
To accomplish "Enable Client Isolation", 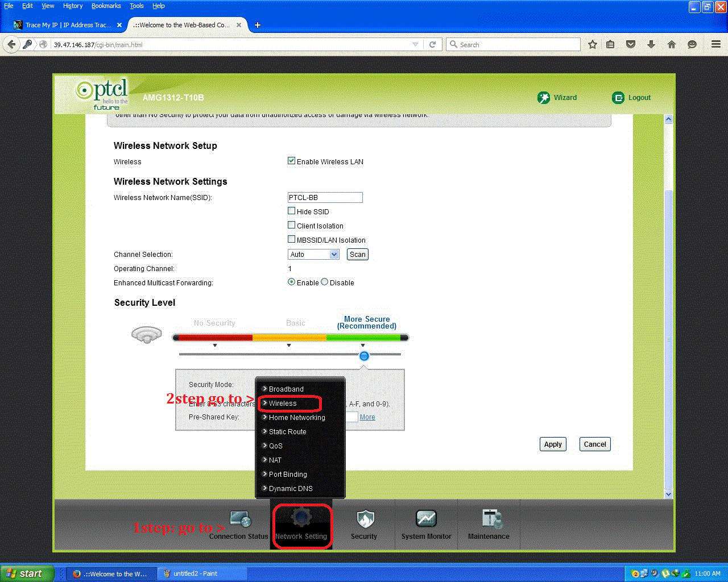I will [x=291, y=225].
